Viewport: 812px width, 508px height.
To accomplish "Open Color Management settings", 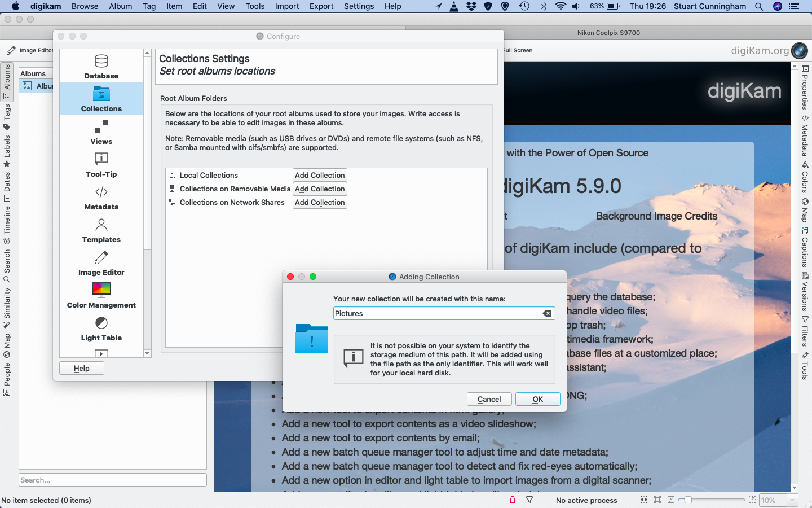I will point(101,296).
